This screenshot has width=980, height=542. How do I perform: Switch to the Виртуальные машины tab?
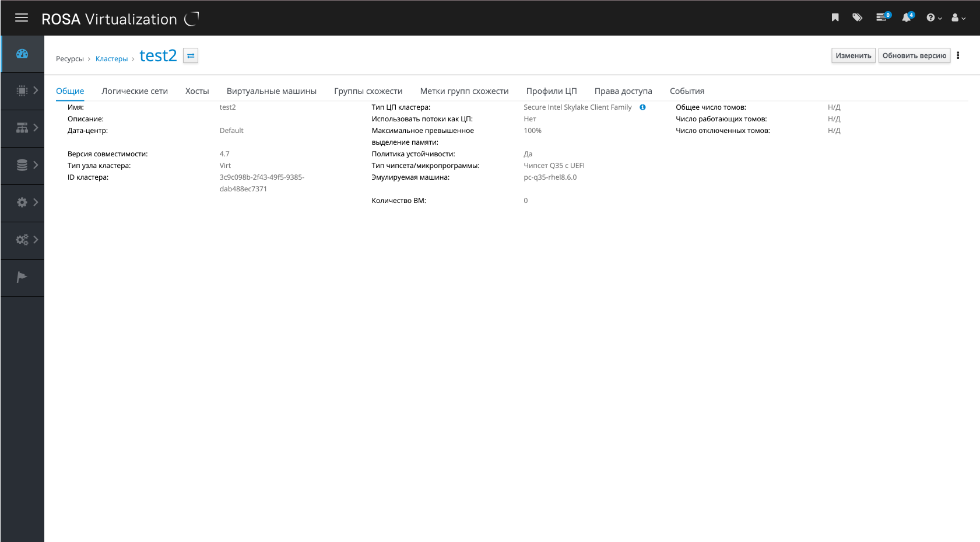tap(271, 91)
